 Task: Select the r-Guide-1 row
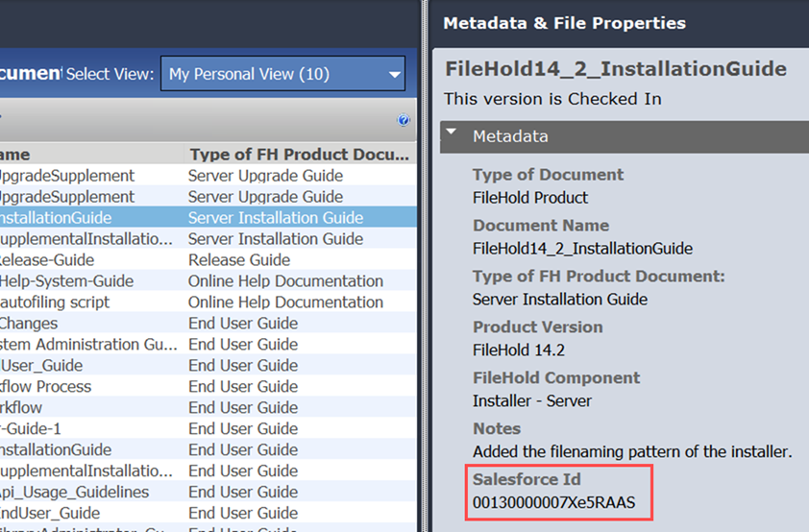pos(208,429)
